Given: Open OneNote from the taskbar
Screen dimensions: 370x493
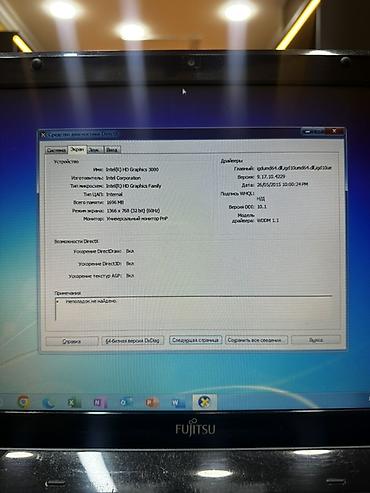Looking at the screenshot, I should 99,403.
